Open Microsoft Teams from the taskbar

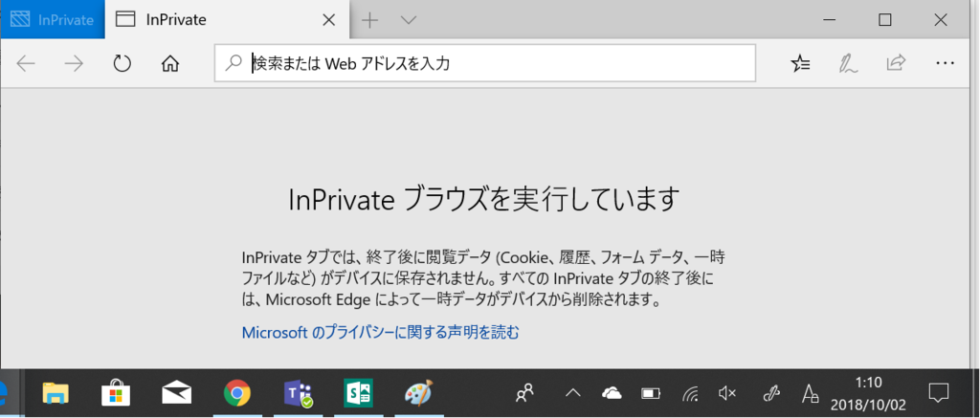point(298,394)
